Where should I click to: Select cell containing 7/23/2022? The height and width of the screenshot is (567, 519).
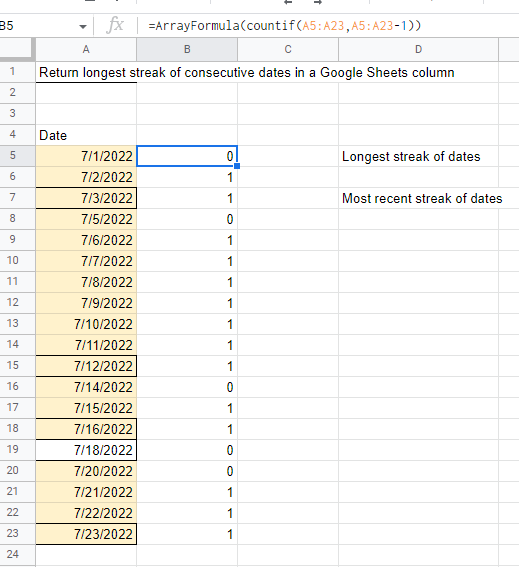click(86, 534)
